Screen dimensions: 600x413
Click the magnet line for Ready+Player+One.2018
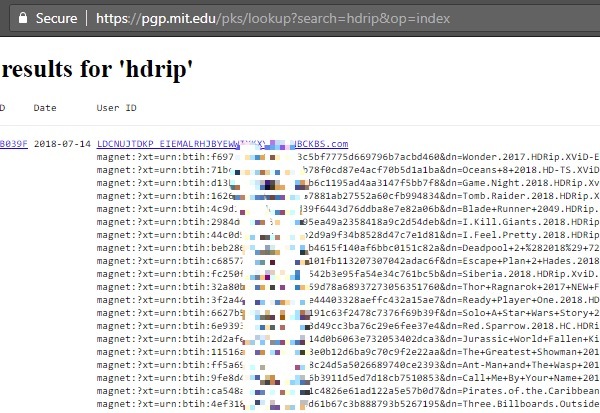tap(348, 300)
